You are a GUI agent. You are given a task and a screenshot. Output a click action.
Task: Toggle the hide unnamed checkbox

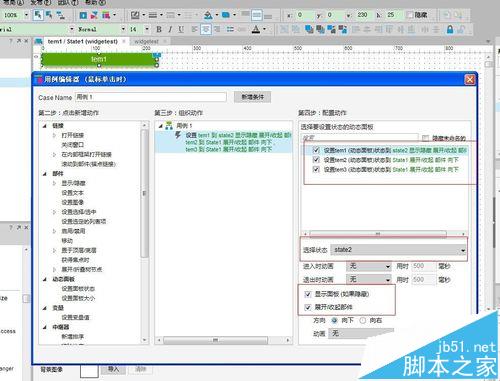(x=425, y=138)
